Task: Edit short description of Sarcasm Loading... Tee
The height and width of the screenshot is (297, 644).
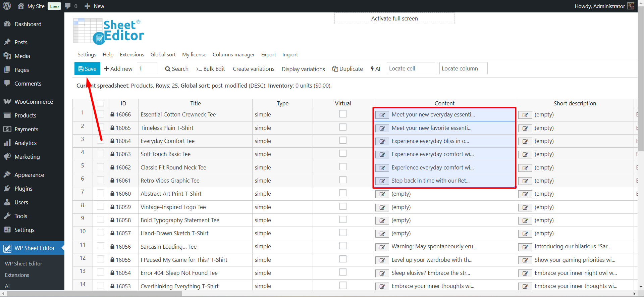Action: point(525,247)
